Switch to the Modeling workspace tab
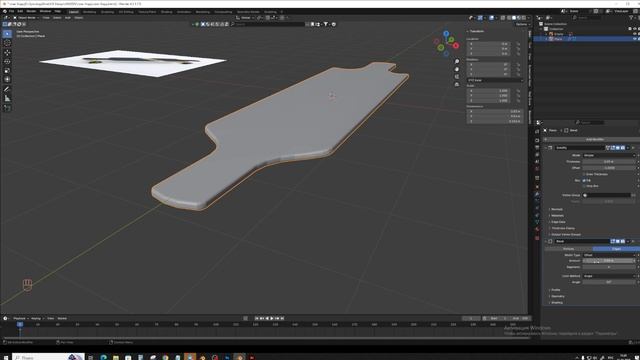 (x=89, y=12)
